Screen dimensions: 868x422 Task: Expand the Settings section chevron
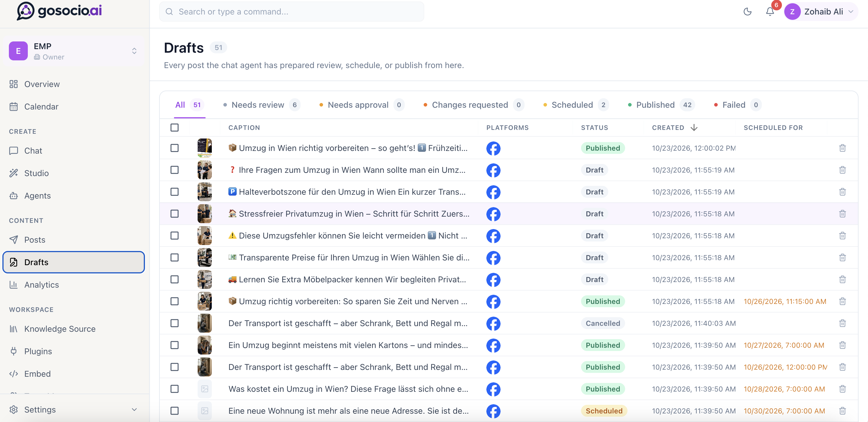pos(134,410)
